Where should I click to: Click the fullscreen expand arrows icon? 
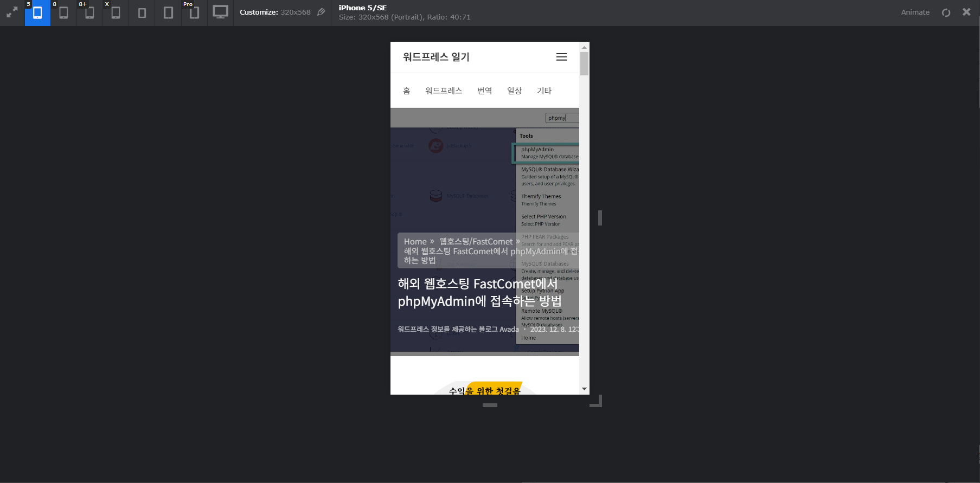(12, 12)
